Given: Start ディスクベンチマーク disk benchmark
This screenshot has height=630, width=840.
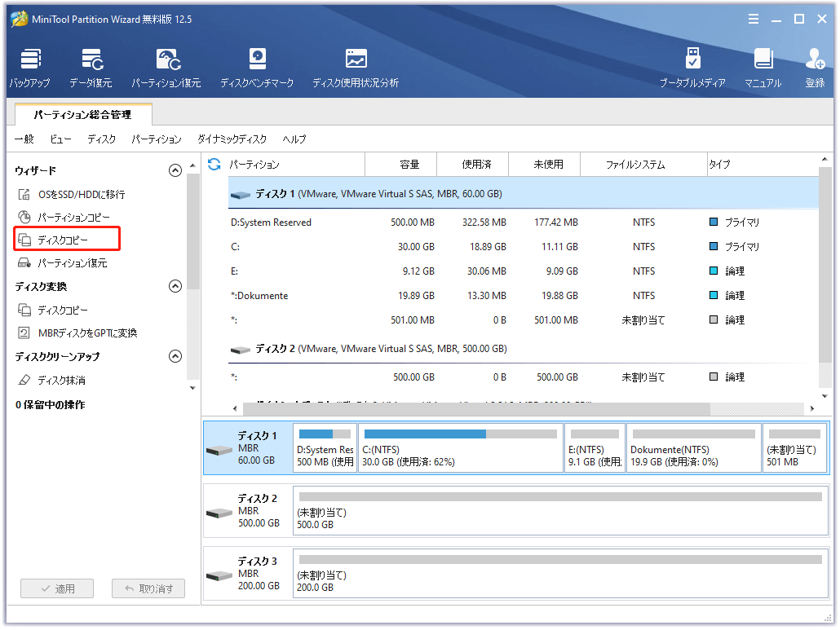Looking at the screenshot, I should coord(257,68).
